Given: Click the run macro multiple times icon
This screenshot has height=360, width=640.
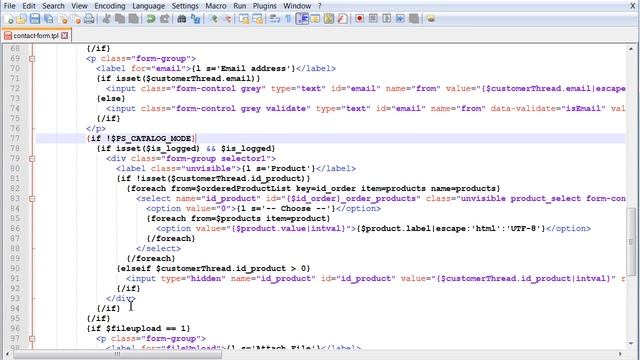Looking at the screenshot, I should (400, 19).
